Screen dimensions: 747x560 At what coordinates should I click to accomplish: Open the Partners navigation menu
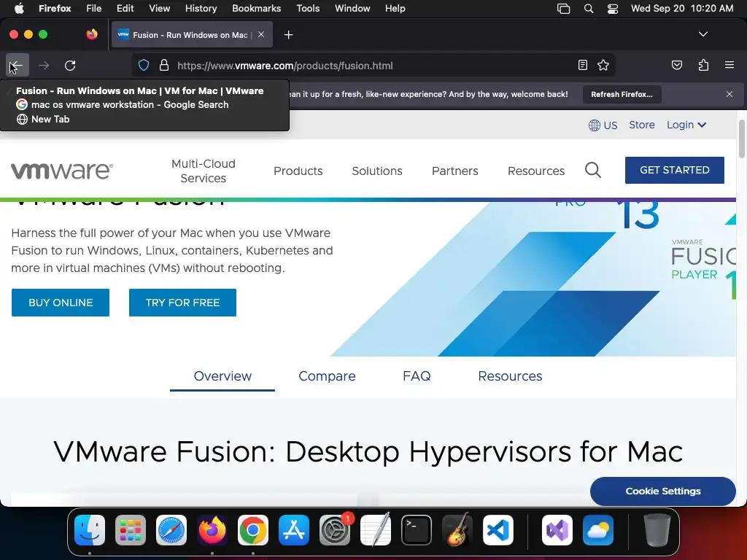pyautogui.click(x=455, y=171)
